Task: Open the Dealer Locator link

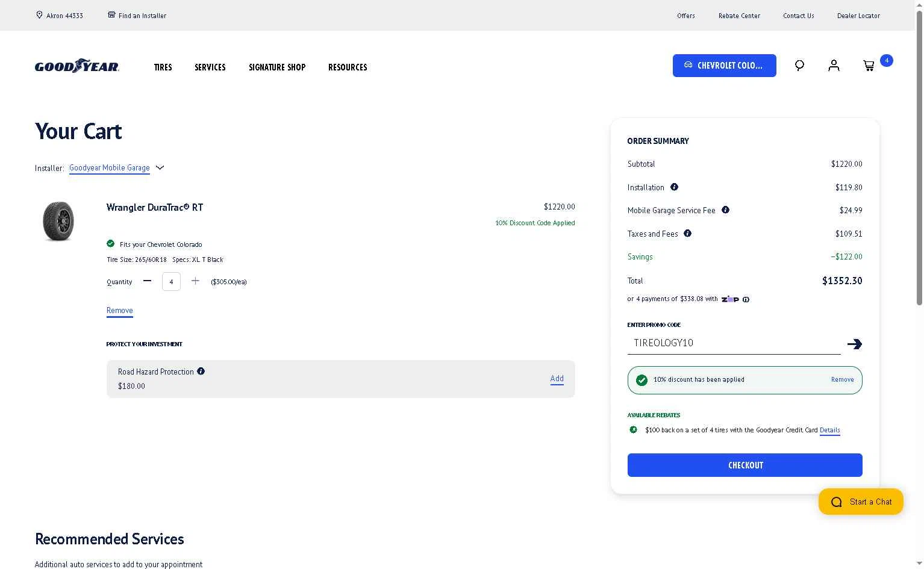Action: (858, 16)
